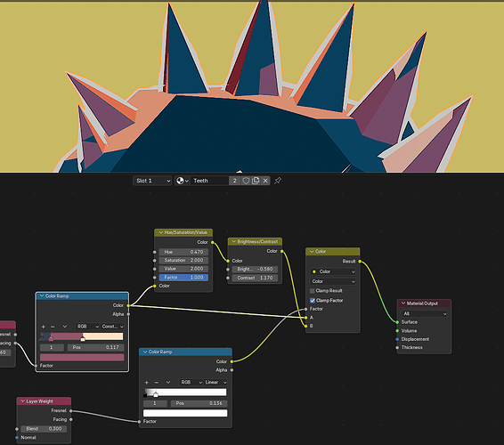Screen dimensions: 504x445
Task: Click the Hue 0.470 field
Action: point(183,252)
